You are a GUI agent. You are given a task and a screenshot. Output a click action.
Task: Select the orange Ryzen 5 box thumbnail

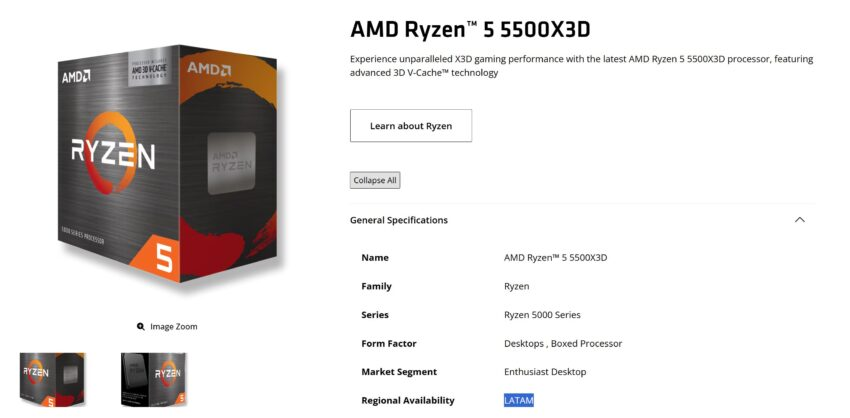click(x=52, y=379)
